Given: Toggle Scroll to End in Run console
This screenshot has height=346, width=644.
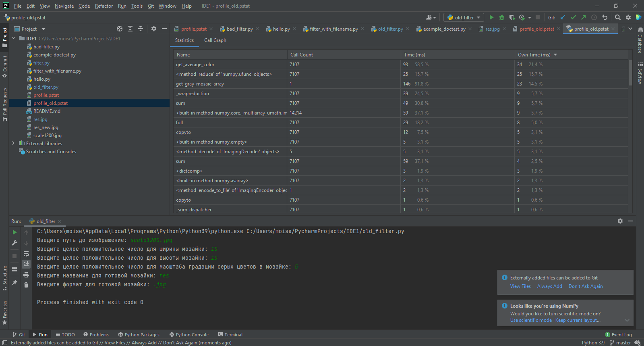Looking at the screenshot, I should tap(26, 264).
